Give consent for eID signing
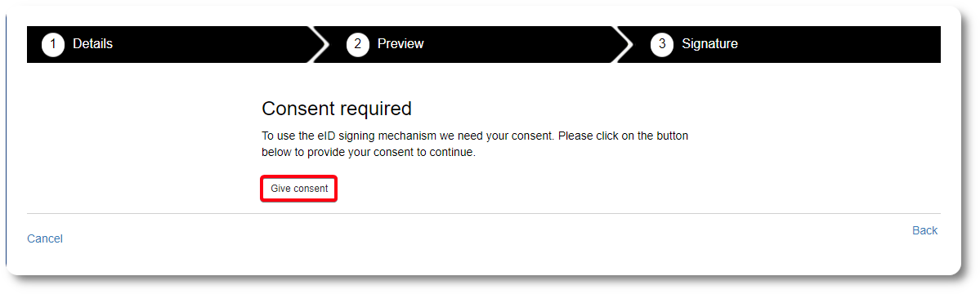 pyautogui.click(x=299, y=189)
